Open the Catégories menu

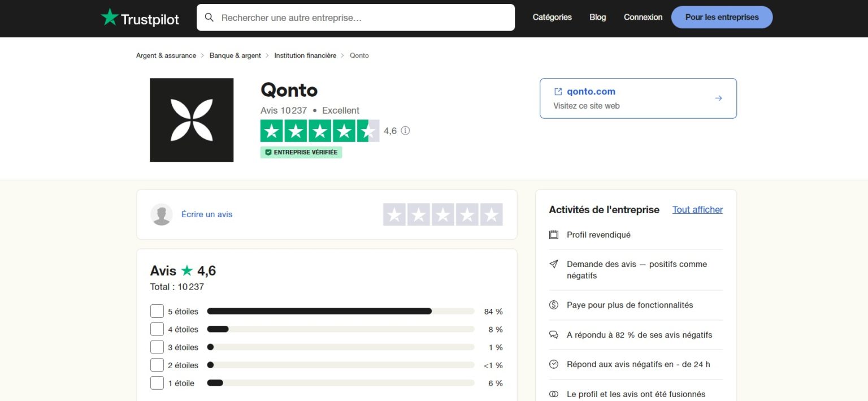pyautogui.click(x=552, y=17)
